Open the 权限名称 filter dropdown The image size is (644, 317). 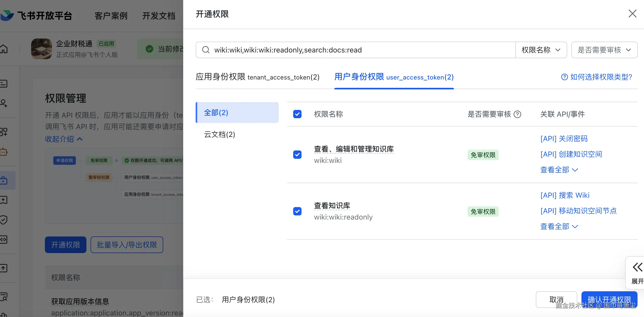(541, 50)
